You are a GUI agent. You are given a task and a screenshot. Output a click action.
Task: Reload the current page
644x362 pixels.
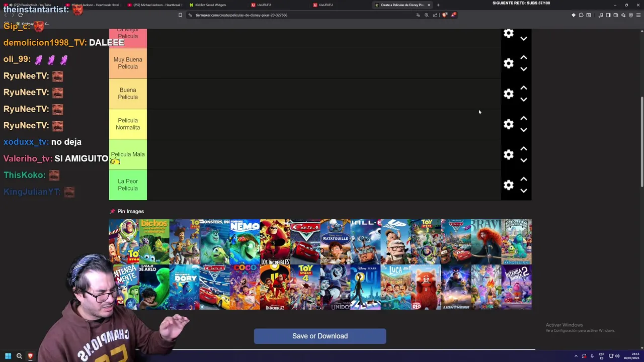[20, 15]
